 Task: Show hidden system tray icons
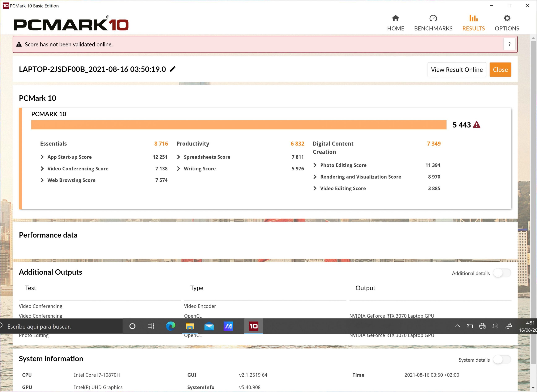point(457,326)
